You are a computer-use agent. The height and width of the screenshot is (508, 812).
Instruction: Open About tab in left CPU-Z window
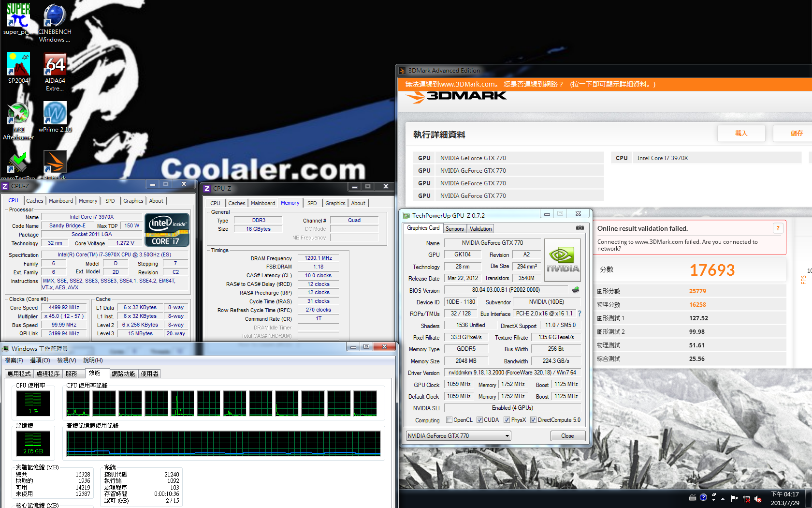click(x=156, y=201)
